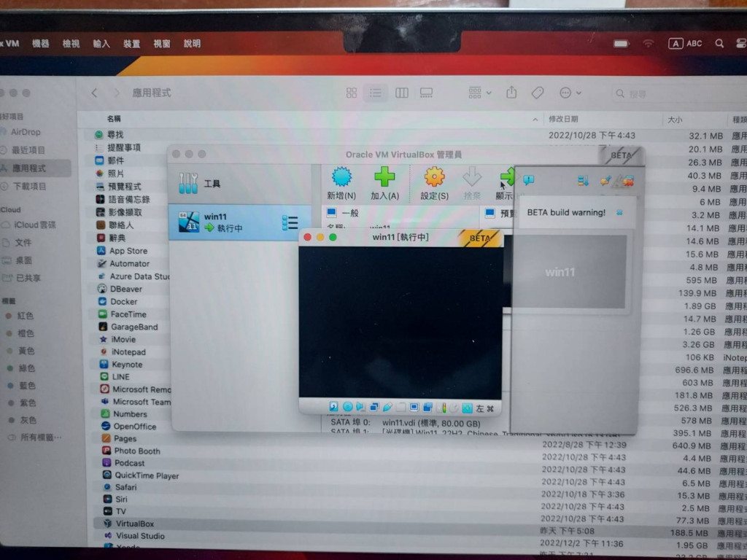Open the 視窗 menu
The width and height of the screenshot is (747, 560).
point(161,43)
